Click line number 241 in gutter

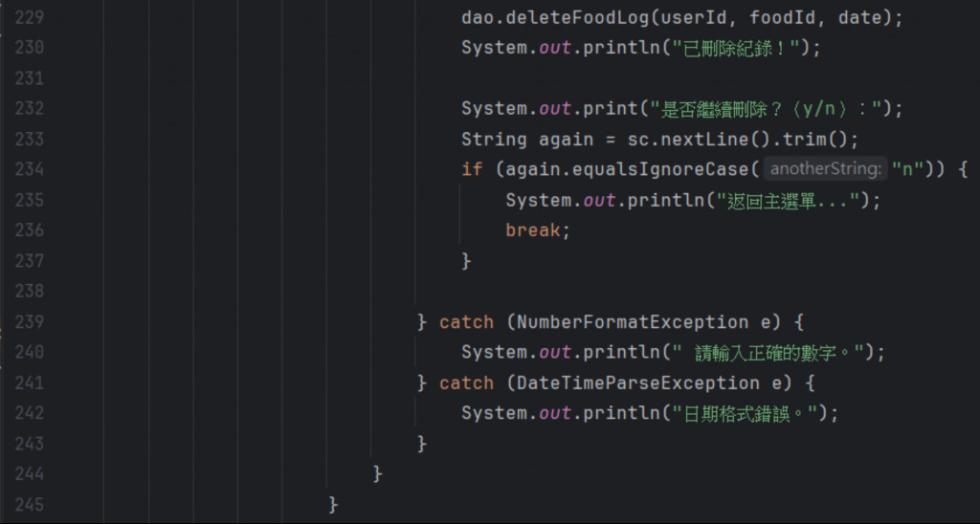[x=29, y=382]
